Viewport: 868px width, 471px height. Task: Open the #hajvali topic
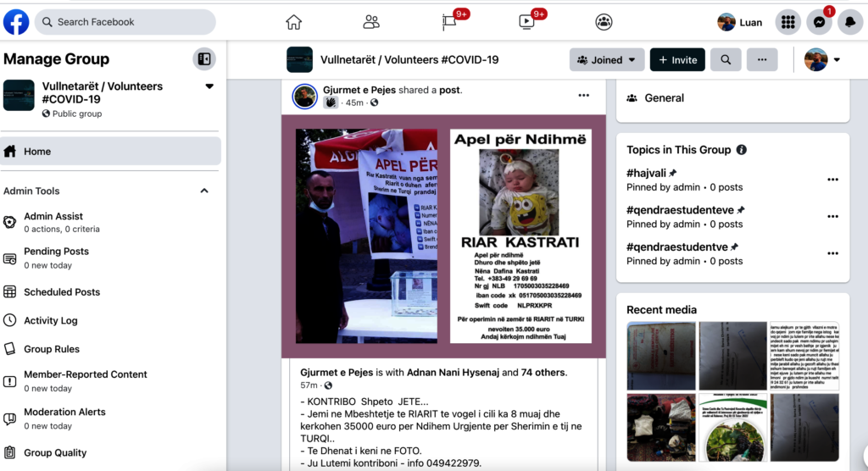[646, 173]
